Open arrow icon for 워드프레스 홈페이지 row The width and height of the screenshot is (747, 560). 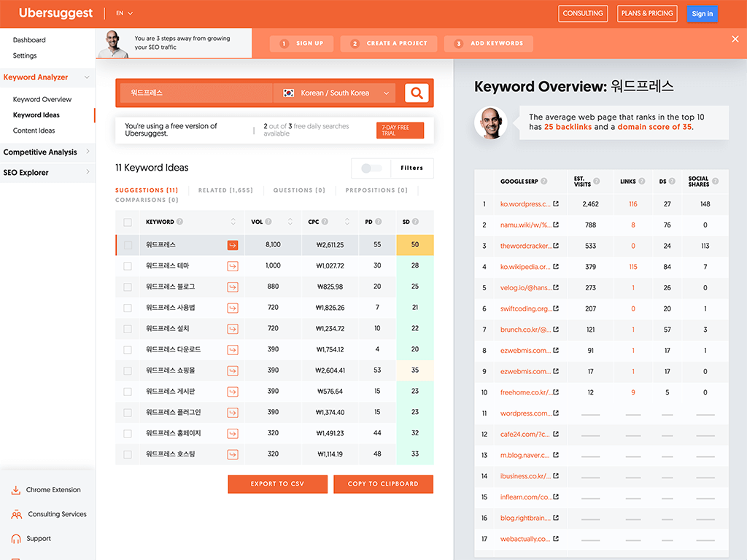[x=233, y=434]
